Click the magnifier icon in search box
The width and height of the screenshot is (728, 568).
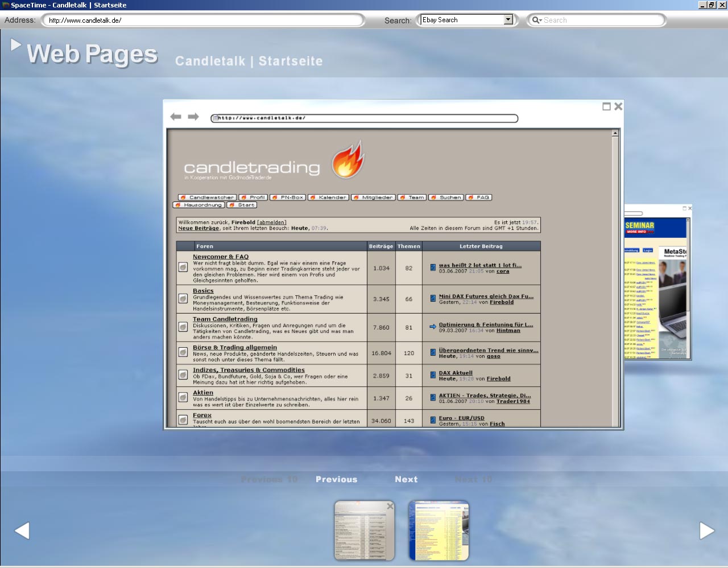[x=536, y=20]
